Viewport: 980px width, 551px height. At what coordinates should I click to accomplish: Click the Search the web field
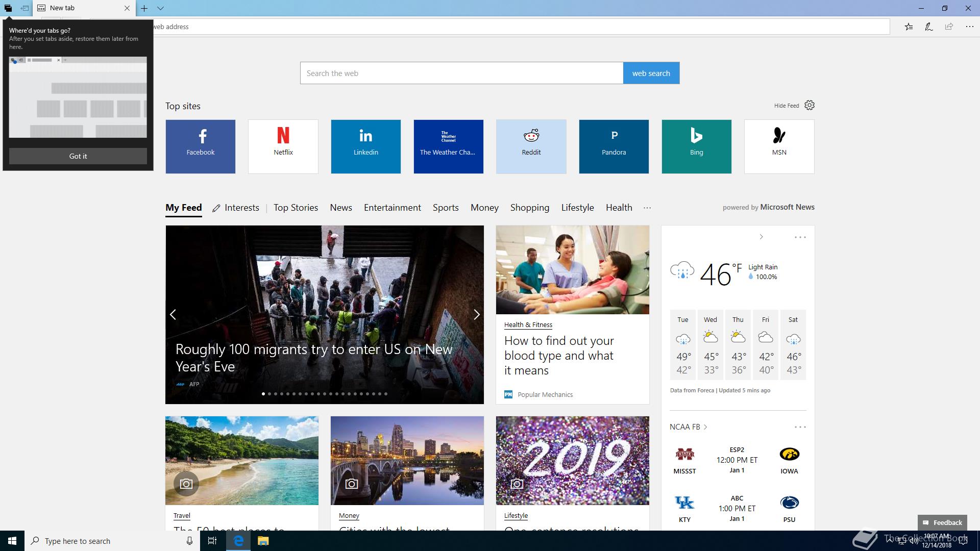pos(461,73)
